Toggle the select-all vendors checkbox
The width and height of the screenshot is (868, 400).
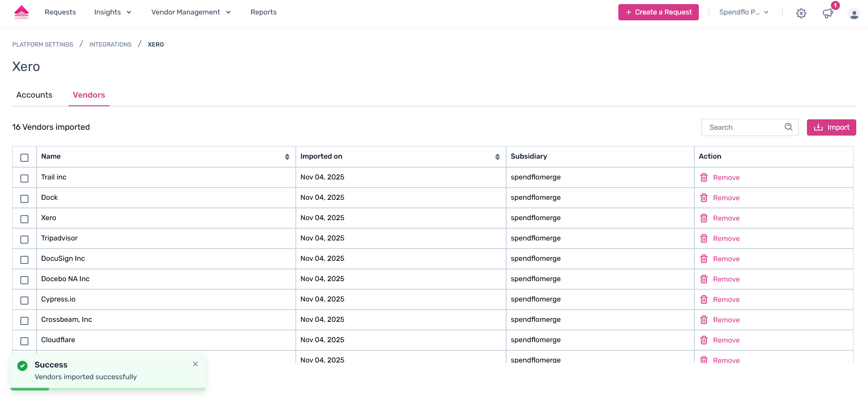[24, 158]
